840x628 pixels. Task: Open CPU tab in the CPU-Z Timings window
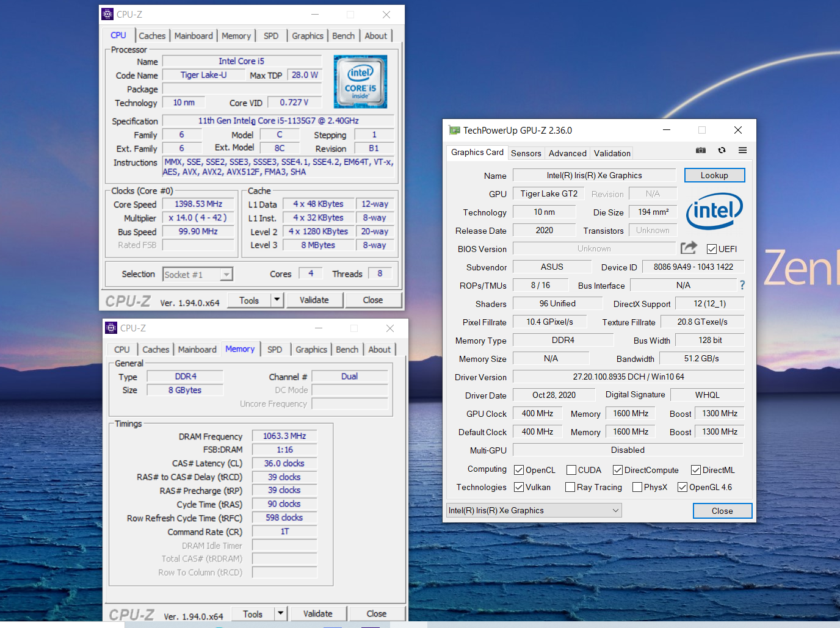(x=122, y=350)
